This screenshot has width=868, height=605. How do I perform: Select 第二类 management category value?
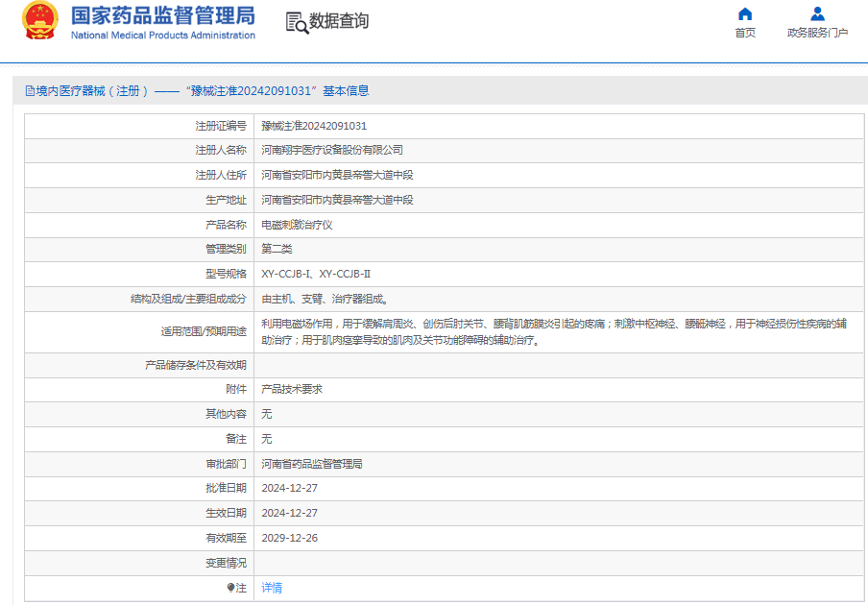tap(277, 249)
